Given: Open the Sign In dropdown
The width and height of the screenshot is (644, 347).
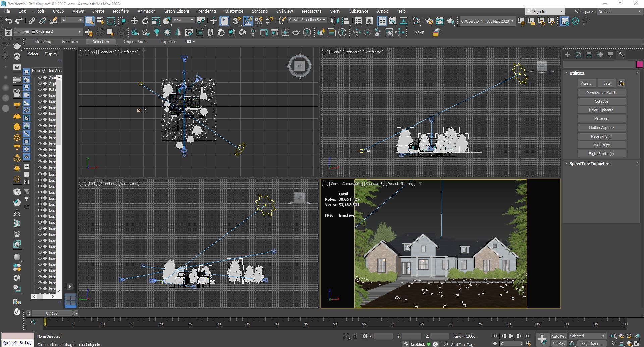Looking at the screenshot, I should coord(545,11).
